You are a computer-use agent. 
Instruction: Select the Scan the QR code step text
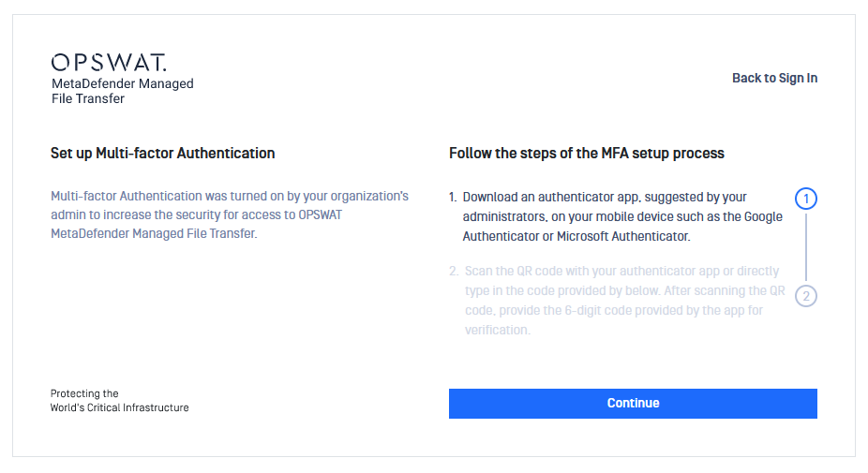pos(624,301)
